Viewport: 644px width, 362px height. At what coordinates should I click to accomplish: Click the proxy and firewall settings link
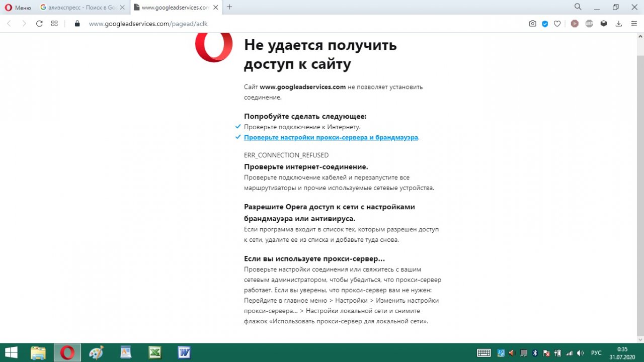[x=331, y=137]
